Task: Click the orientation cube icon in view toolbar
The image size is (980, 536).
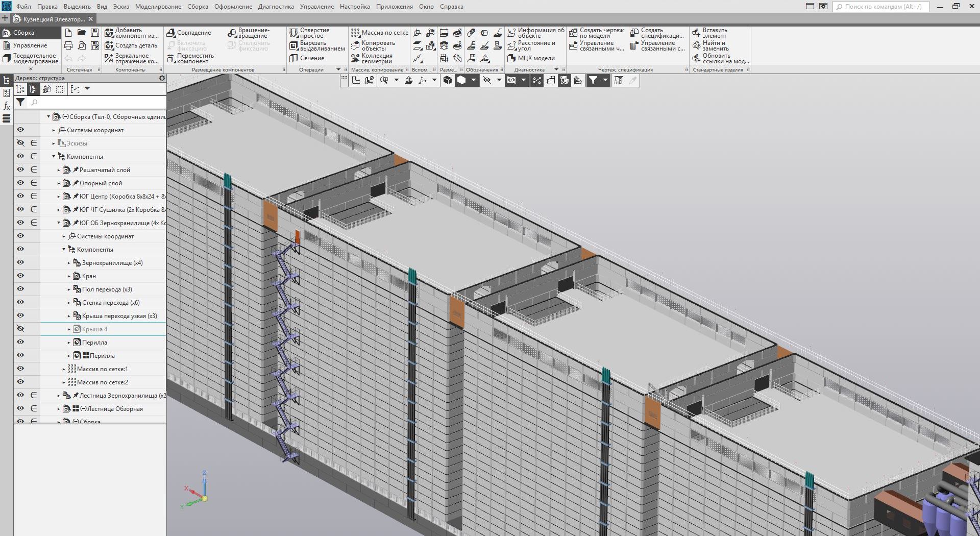Action: 448,80
